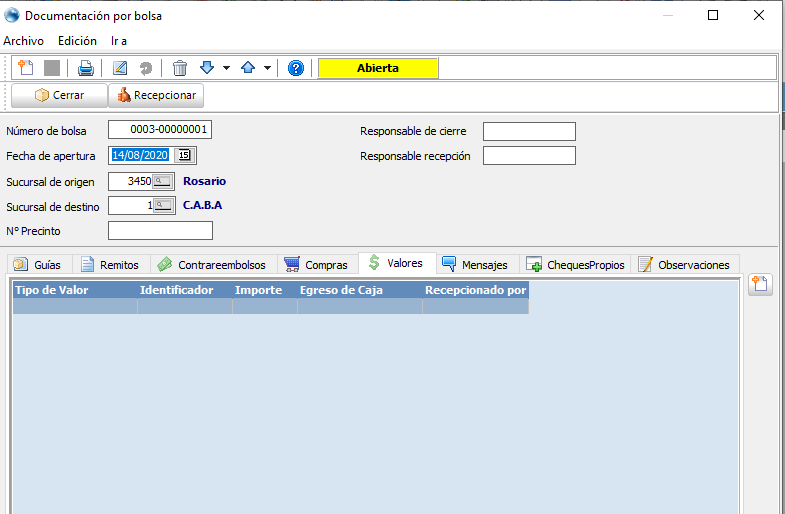The width and height of the screenshot is (785, 514).
Task: Maximize the Documentación por bolsa window
Action: 713,16
